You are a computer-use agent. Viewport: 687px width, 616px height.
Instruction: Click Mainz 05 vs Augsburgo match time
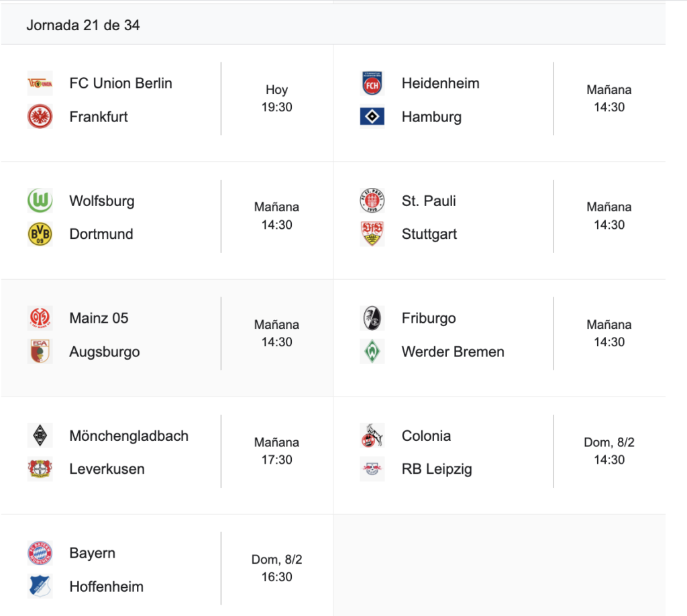pyautogui.click(x=276, y=333)
